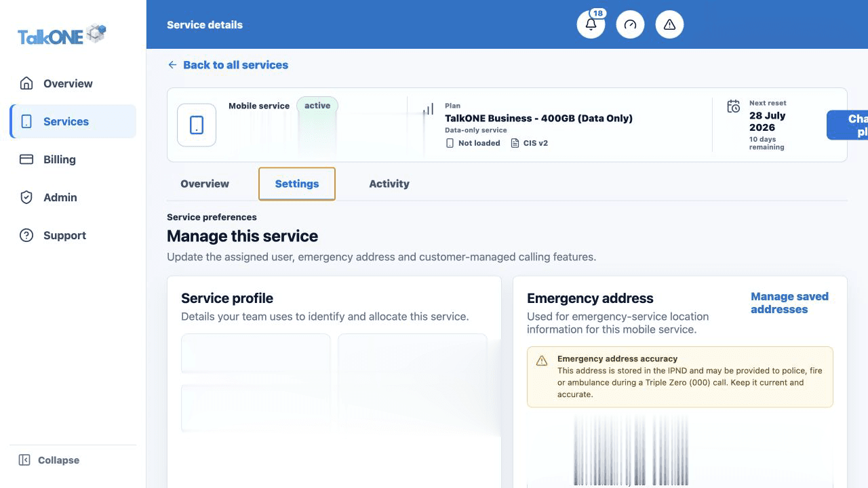
Task: Select Services in the sidebar
Action: pos(73,121)
